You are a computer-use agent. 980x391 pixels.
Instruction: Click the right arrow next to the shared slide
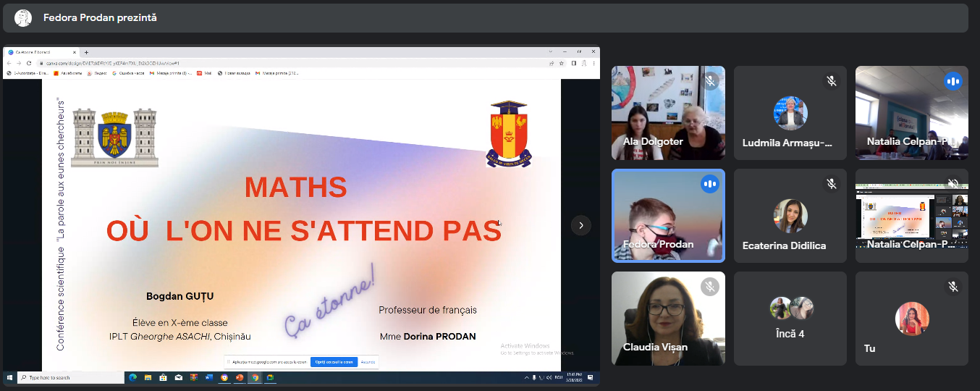(x=581, y=225)
